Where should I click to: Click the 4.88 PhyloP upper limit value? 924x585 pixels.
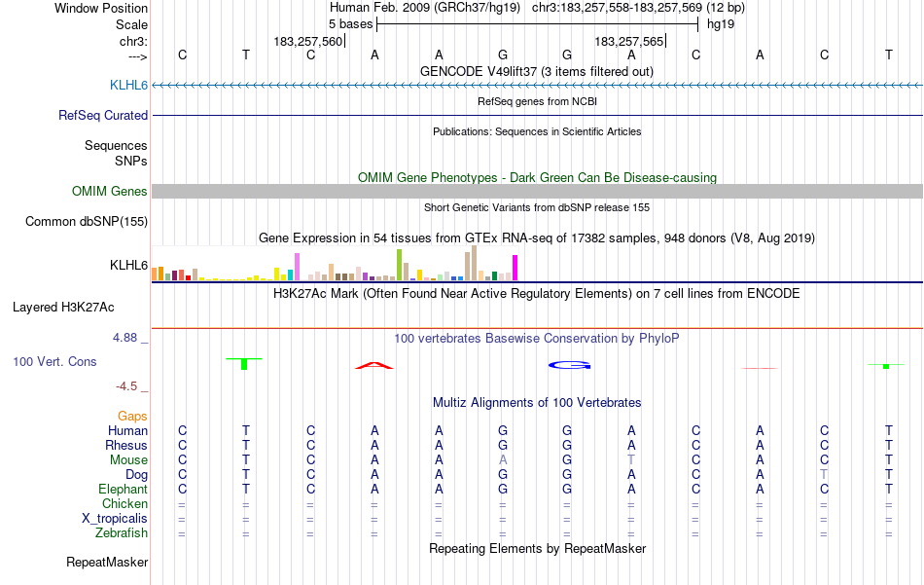(x=124, y=338)
